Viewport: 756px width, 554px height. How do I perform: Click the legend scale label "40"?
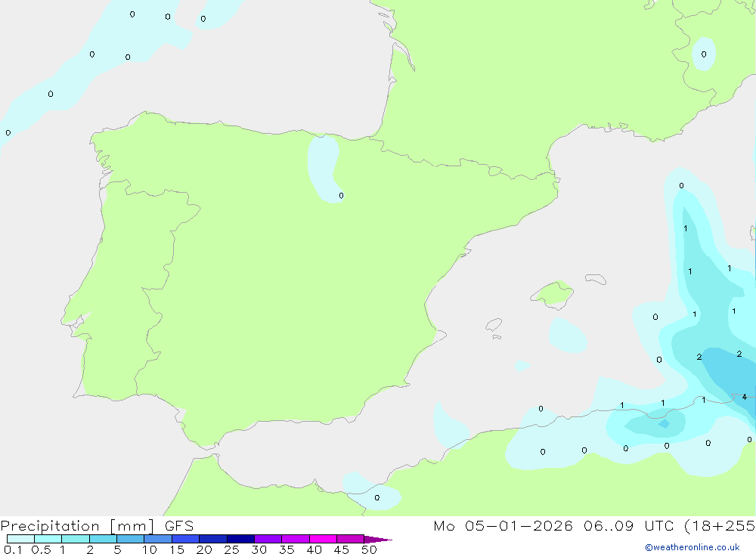314,549
